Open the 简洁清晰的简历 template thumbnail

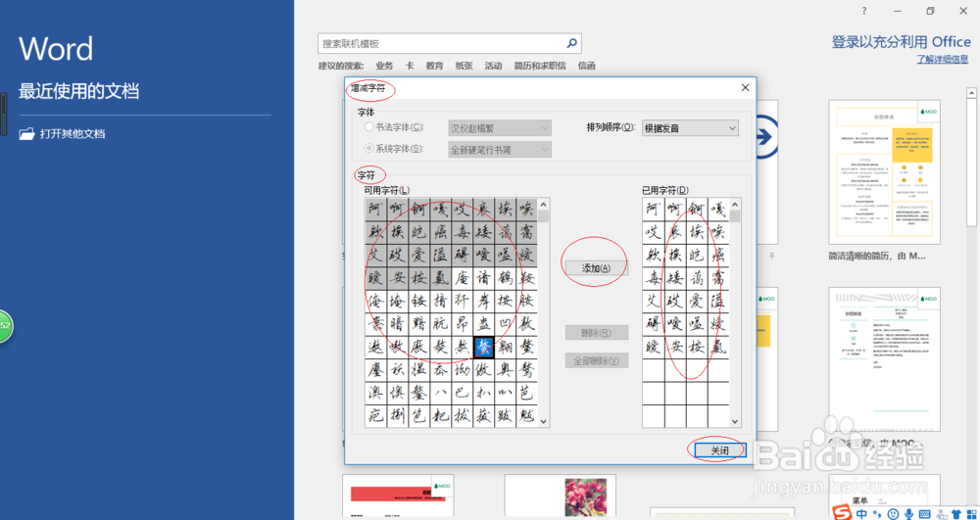[x=884, y=171]
